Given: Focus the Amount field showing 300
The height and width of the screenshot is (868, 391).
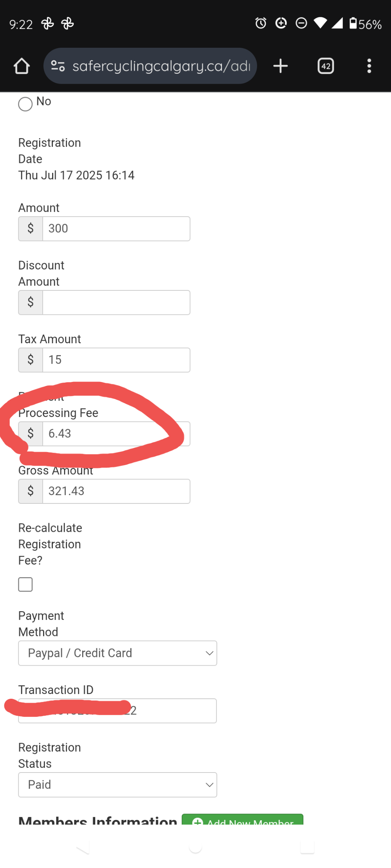Looking at the screenshot, I should (116, 228).
